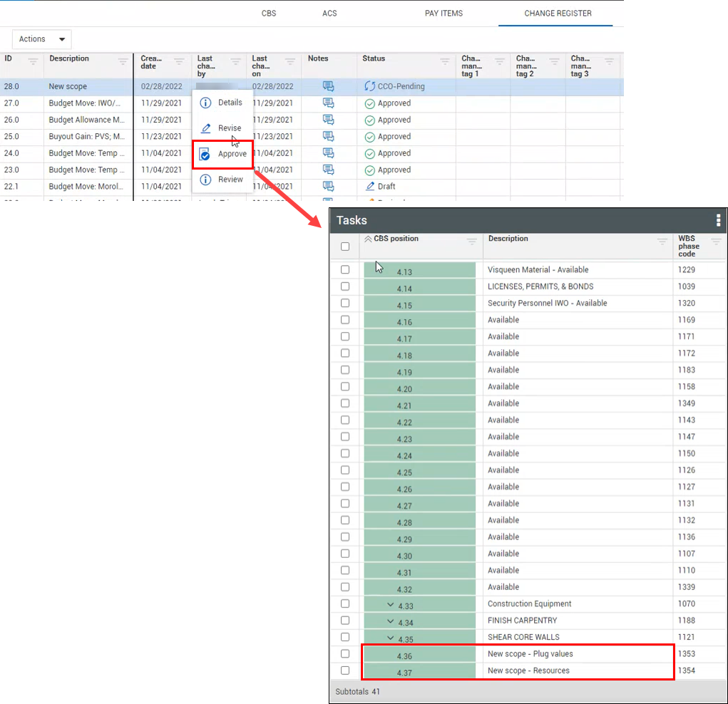
Task: Expand CBS position 4.33 Construction Equipment
Action: 390,604
